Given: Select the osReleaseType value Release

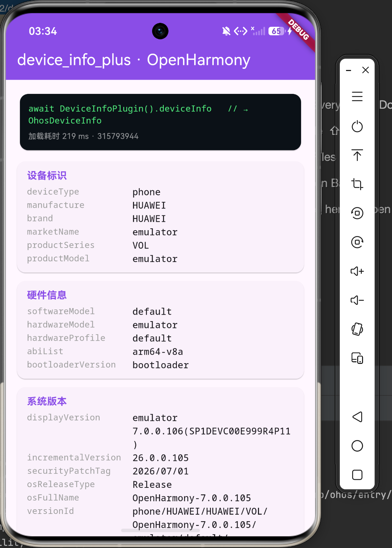Looking at the screenshot, I should [152, 485].
